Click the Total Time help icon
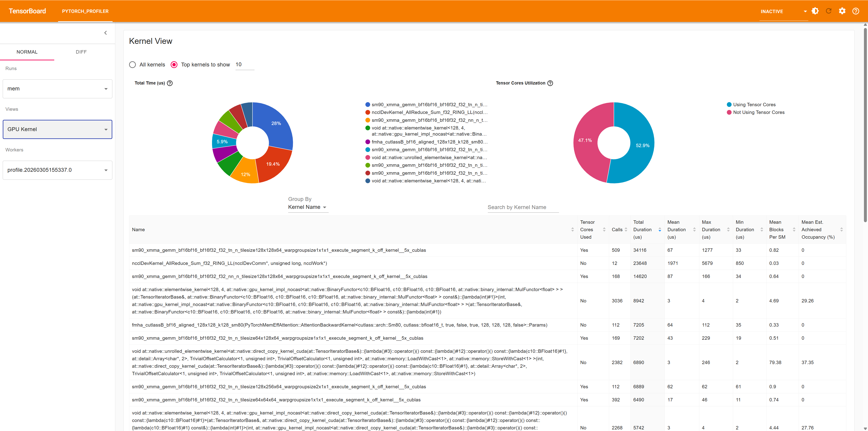 (170, 83)
